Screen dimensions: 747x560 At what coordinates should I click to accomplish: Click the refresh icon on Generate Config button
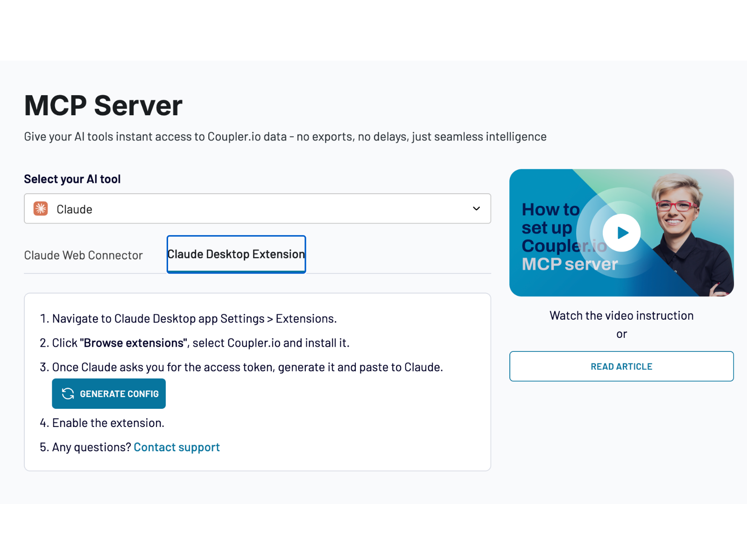coord(67,393)
